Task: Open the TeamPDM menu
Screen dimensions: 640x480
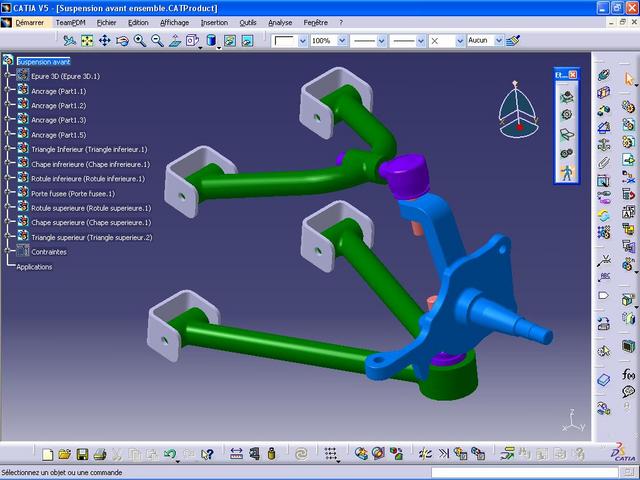Action: (71, 23)
